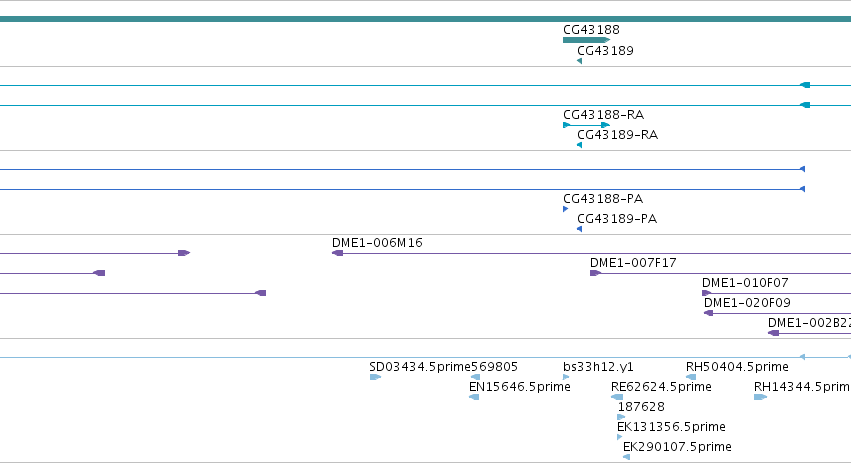Screen dimensions: 851x463
Task: Click the CG43189 gene arrow glyph
Action: point(580,61)
